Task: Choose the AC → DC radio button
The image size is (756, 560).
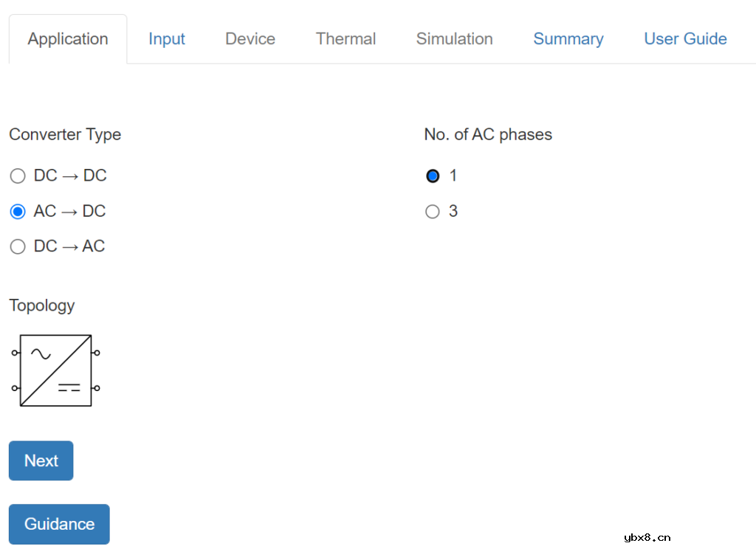Action: pyautogui.click(x=18, y=212)
